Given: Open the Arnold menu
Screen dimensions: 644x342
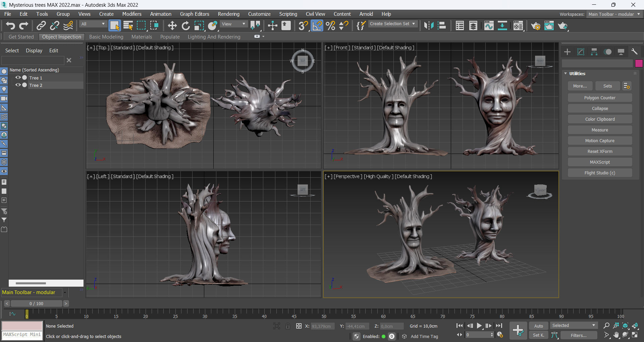Looking at the screenshot, I should [x=366, y=14].
